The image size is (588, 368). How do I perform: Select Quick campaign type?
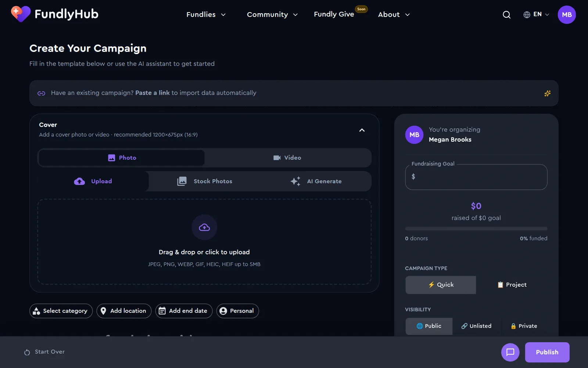441,285
